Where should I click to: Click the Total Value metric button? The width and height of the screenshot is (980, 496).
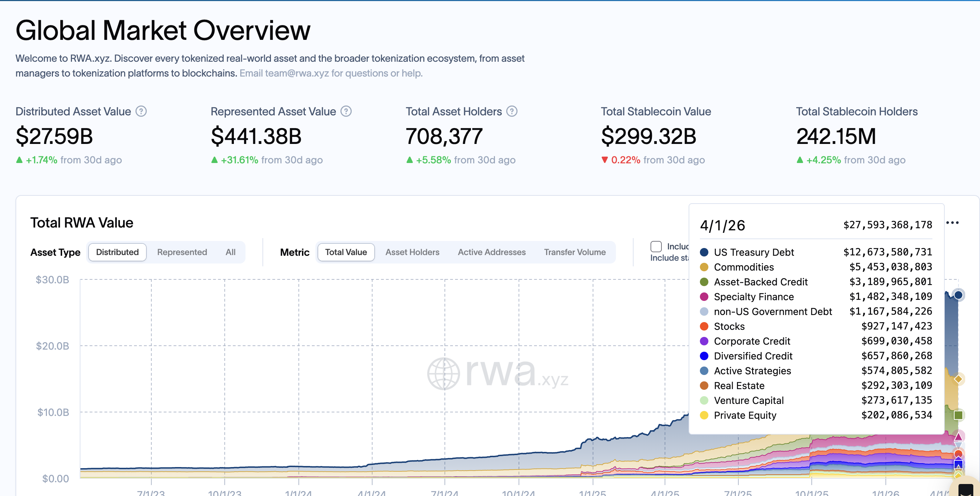pyautogui.click(x=345, y=252)
